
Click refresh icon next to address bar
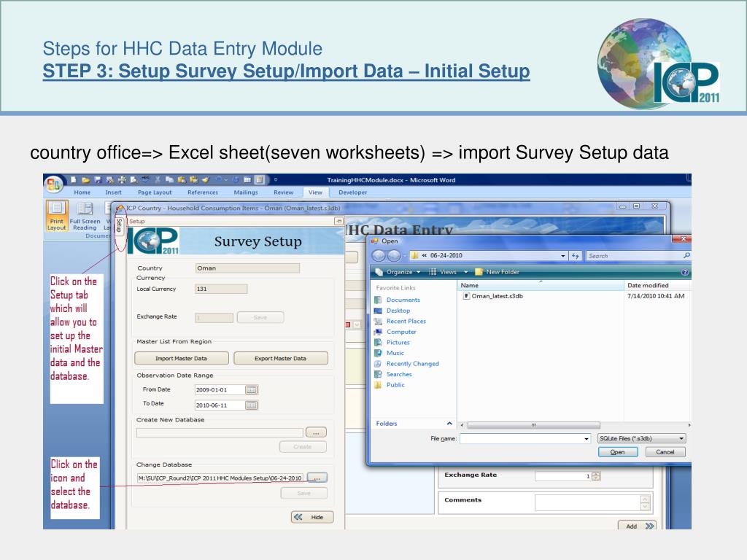point(576,256)
